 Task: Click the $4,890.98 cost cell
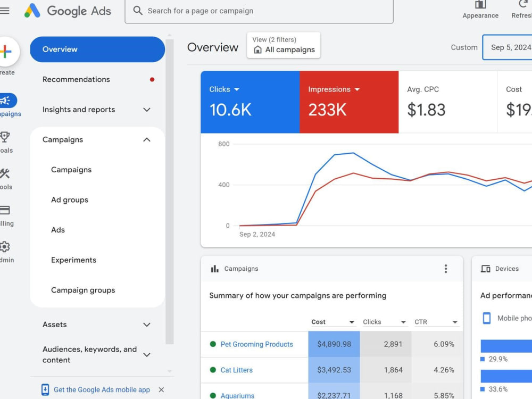(x=334, y=344)
